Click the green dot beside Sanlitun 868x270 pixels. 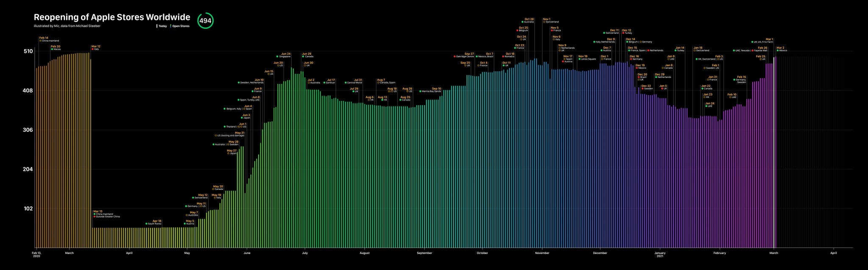point(324,83)
